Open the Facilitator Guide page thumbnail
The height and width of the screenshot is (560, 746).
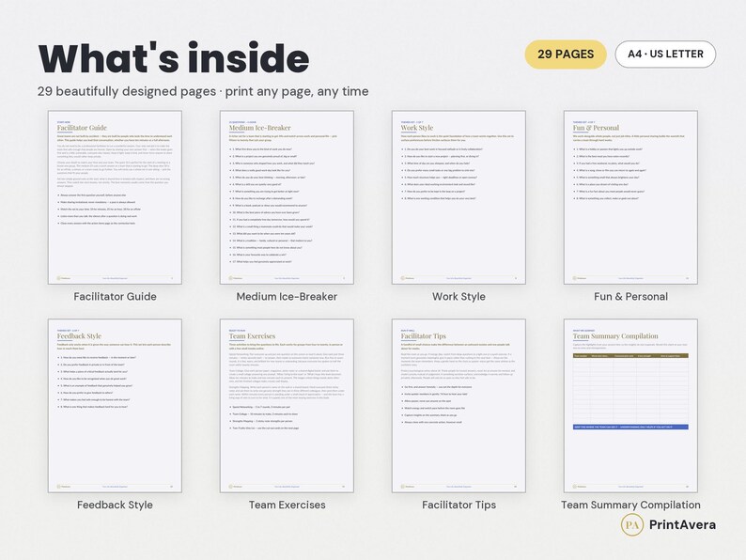115,197
